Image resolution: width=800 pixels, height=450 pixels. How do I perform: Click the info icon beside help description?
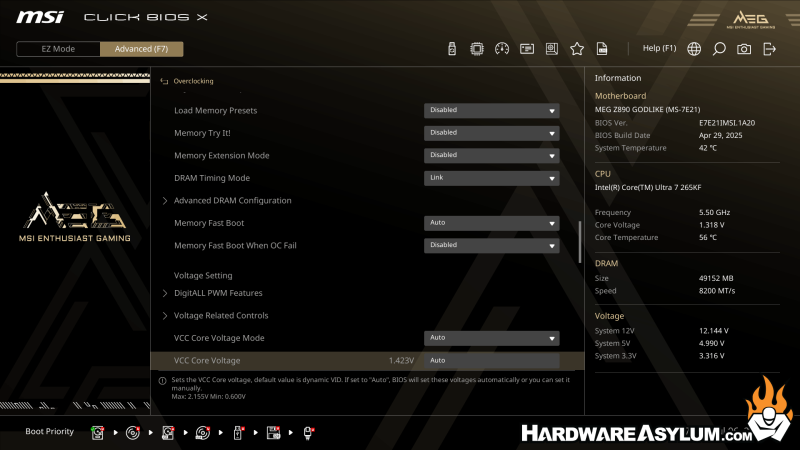[x=163, y=381]
